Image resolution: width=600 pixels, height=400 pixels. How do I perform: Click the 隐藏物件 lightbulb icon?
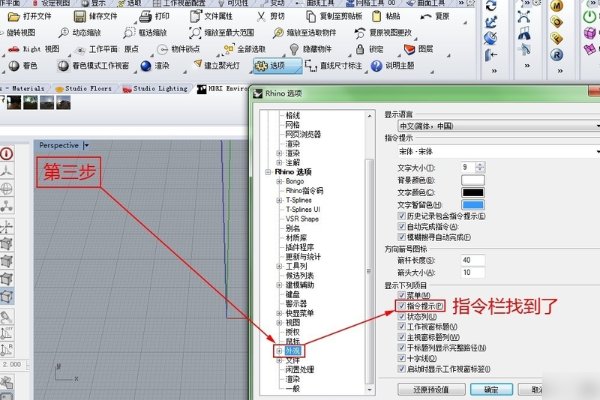(294, 49)
